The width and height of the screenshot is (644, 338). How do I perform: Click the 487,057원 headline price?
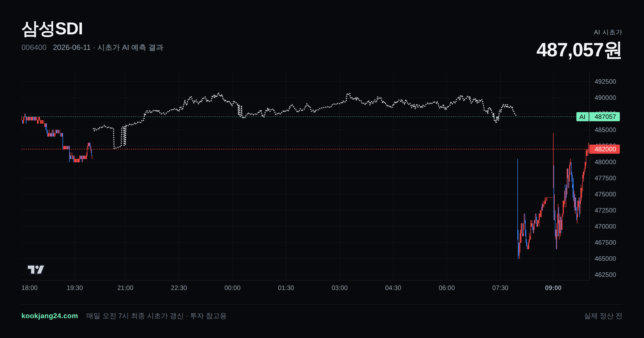pos(579,50)
